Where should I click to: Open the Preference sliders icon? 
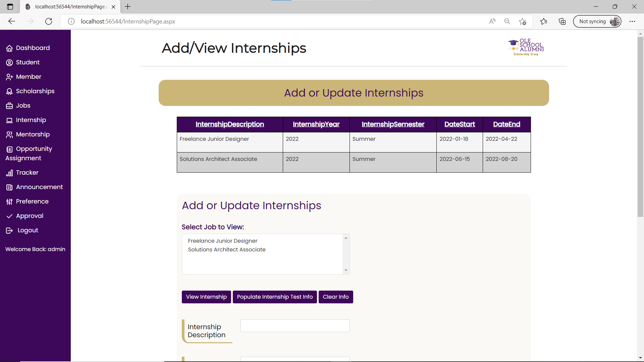9,202
